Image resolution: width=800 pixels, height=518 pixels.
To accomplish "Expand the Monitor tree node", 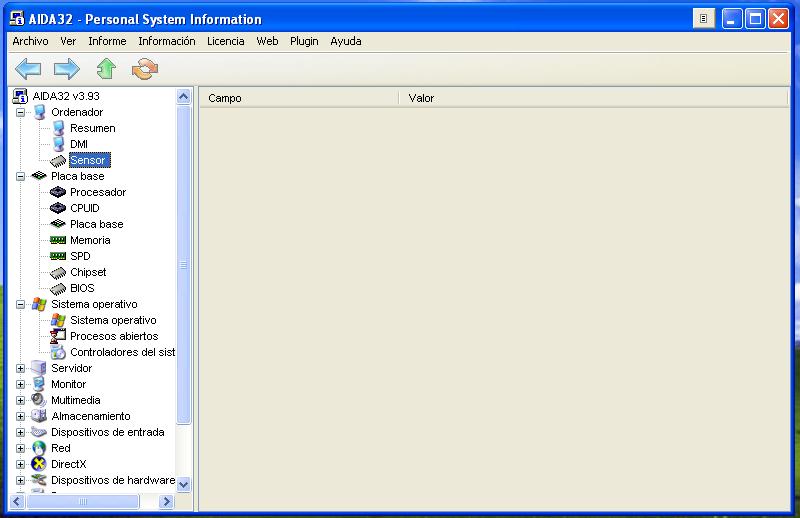I will (x=20, y=384).
